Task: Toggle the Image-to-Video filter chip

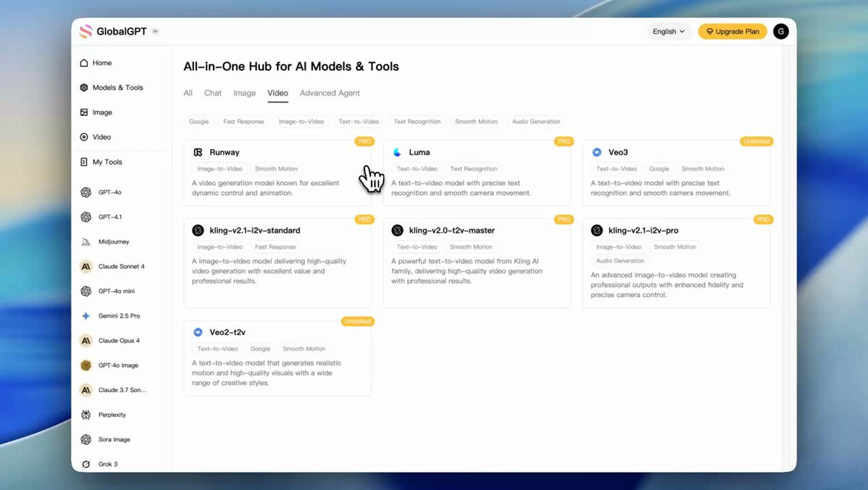Action: (301, 122)
